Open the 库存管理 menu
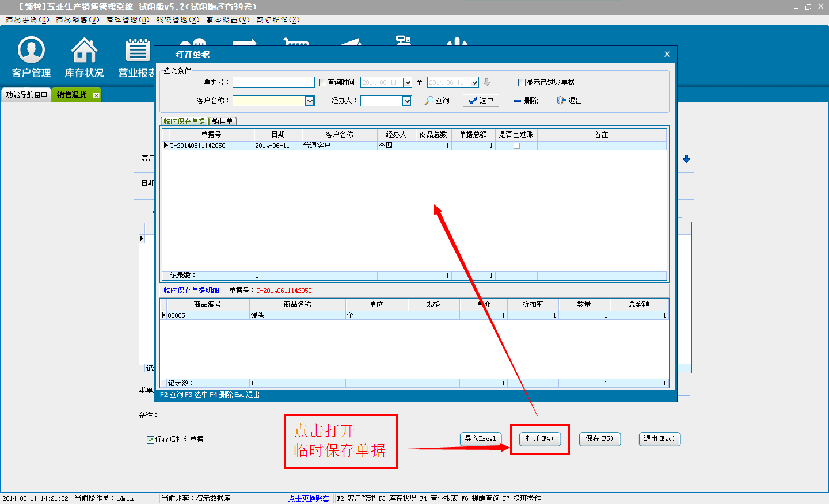Screen dimensions: 829x504 tap(127, 20)
